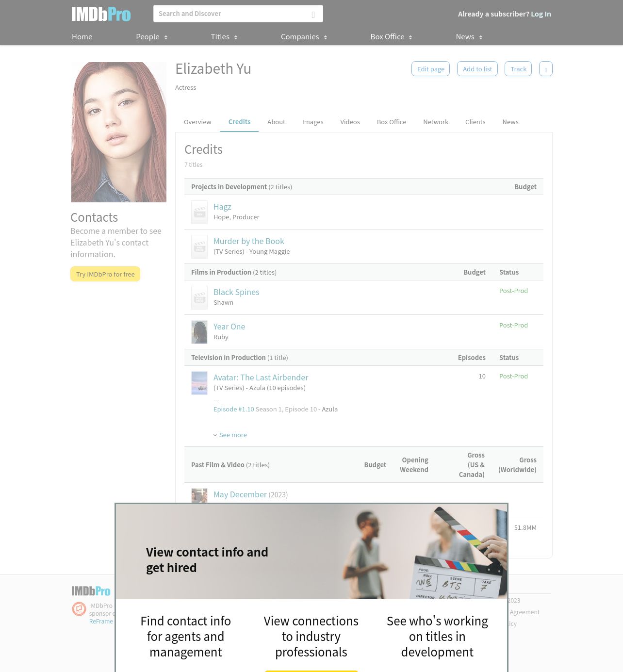623x672 pixels.
Task: Click Black Spines placeholder poster icon
Action: click(x=199, y=297)
